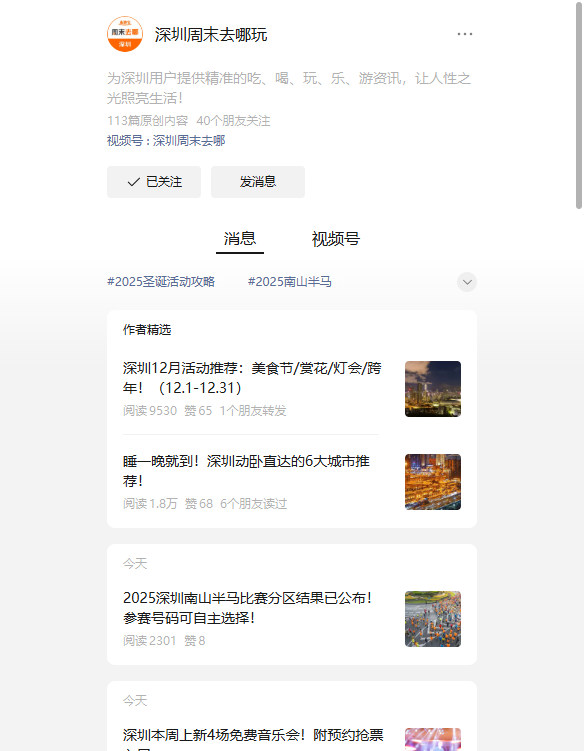Click the 113篇原创内容 text

148,121
